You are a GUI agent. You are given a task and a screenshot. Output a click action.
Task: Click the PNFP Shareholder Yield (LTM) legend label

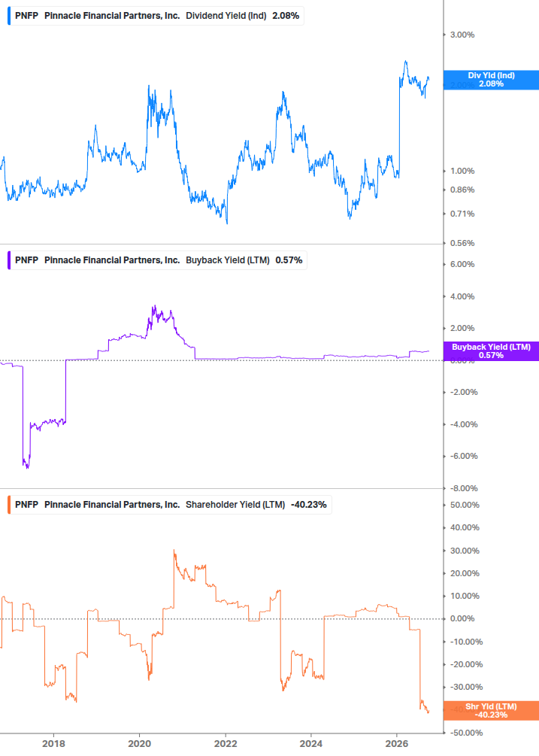click(171, 504)
